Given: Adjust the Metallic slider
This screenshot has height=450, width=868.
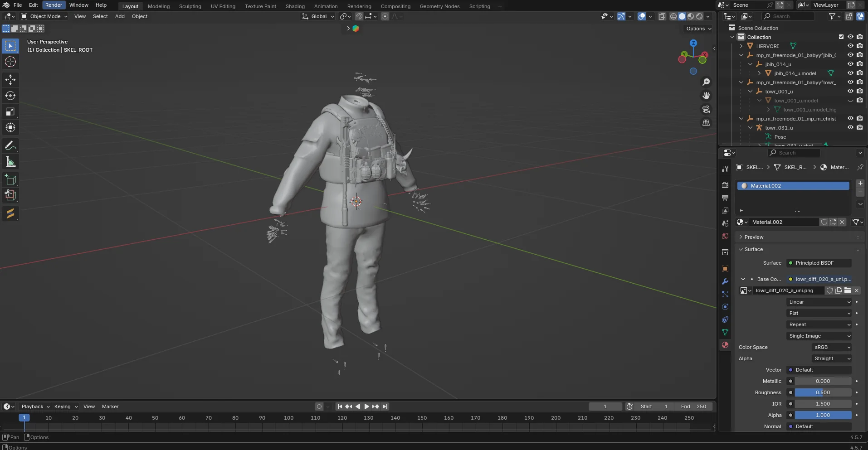Looking at the screenshot, I should coord(823,381).
